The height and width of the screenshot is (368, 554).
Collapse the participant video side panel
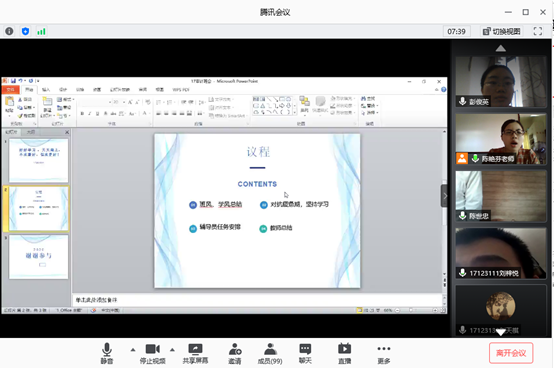445,196
